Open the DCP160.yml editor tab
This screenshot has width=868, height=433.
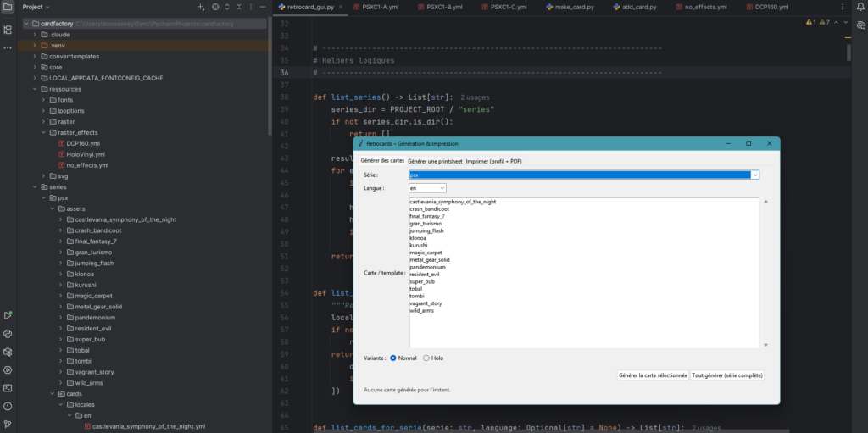tap(768, 7)
